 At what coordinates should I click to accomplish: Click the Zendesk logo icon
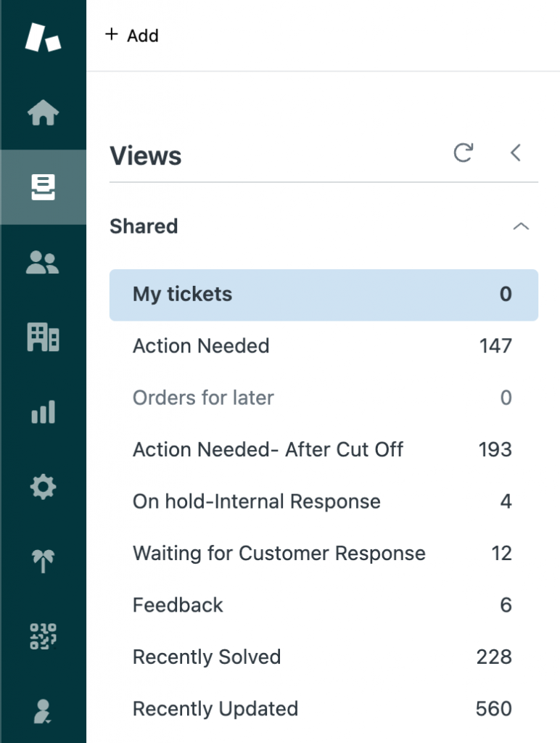43,38
